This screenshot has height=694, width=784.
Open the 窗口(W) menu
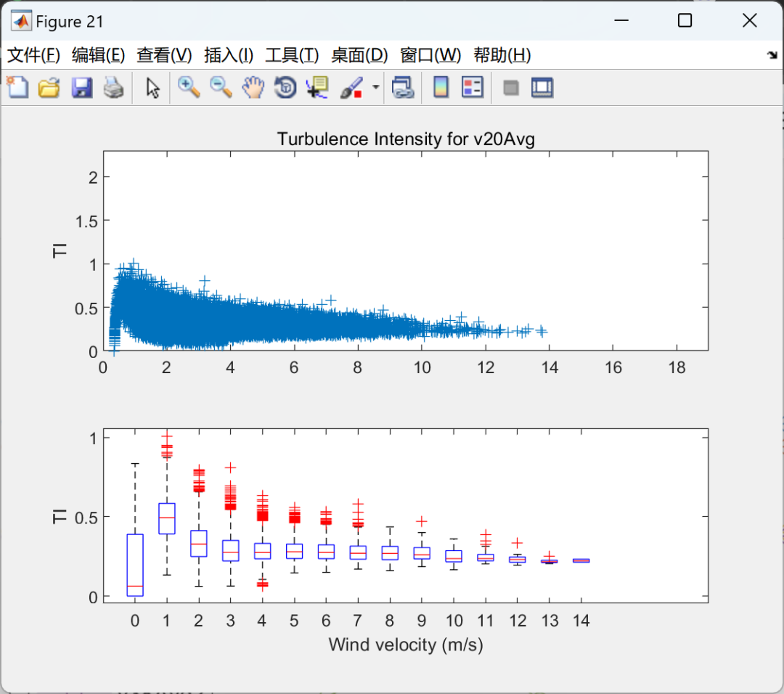431,55
